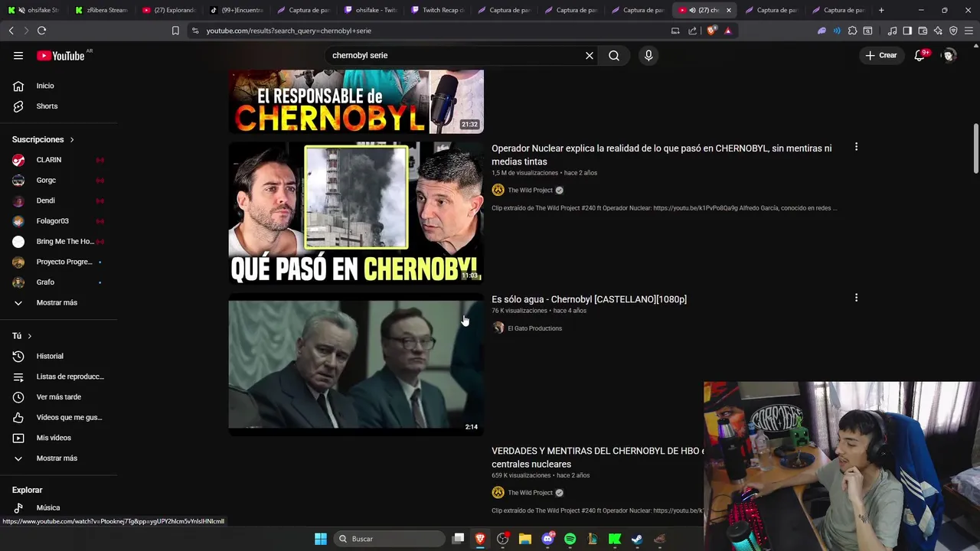Open Listas de reproducción in sidebar
This screenshot has height=551, width=980.
pyautogui.click(x=58, y=377)
